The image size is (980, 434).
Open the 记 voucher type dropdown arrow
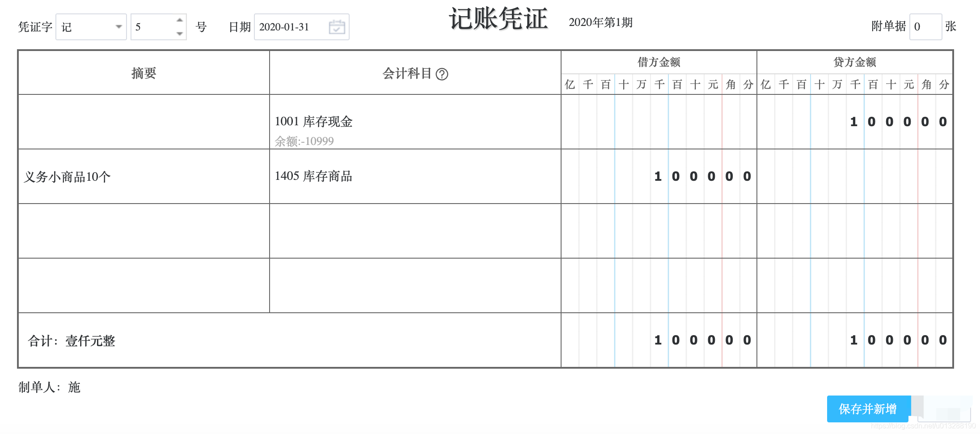118,27
